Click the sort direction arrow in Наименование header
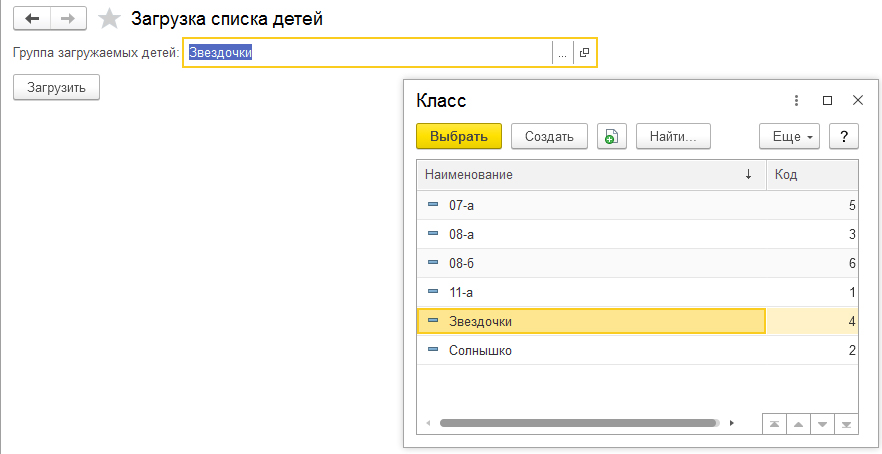 748,175
